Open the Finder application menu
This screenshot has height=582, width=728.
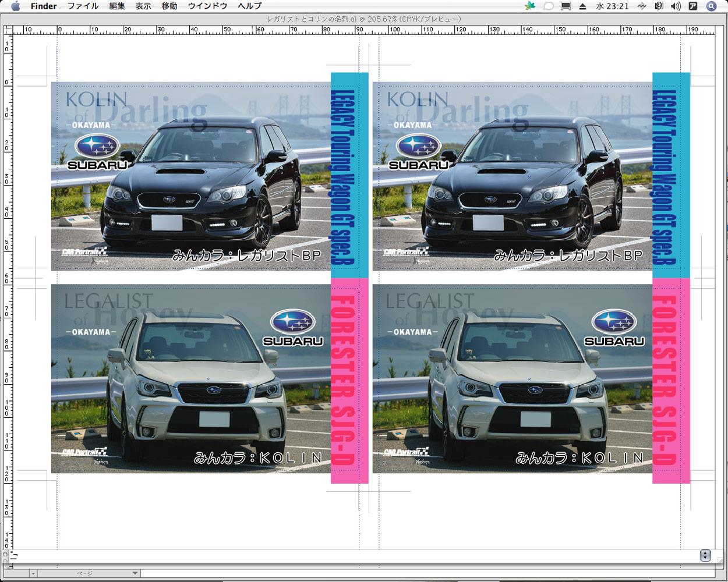(x=44, y=6)
